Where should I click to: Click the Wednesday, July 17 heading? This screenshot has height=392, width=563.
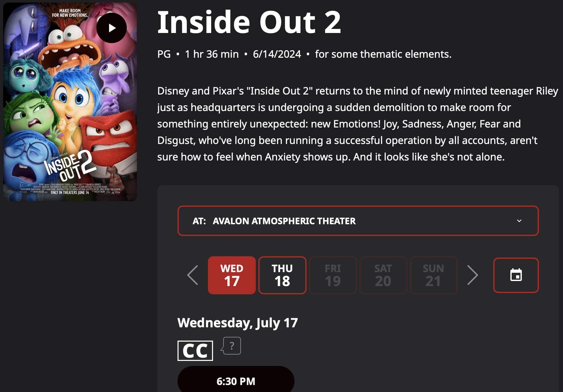point(237,323)
